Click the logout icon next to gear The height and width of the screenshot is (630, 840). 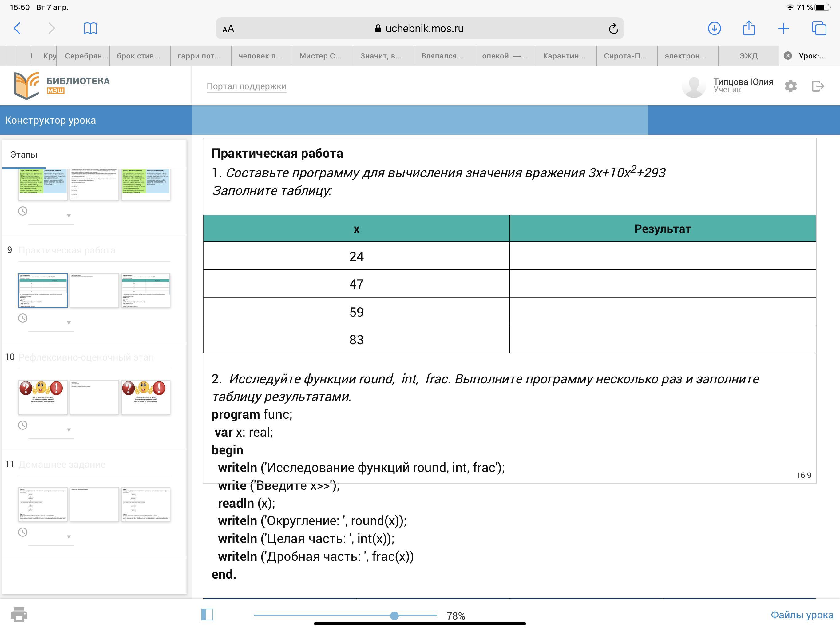point(818,86)
